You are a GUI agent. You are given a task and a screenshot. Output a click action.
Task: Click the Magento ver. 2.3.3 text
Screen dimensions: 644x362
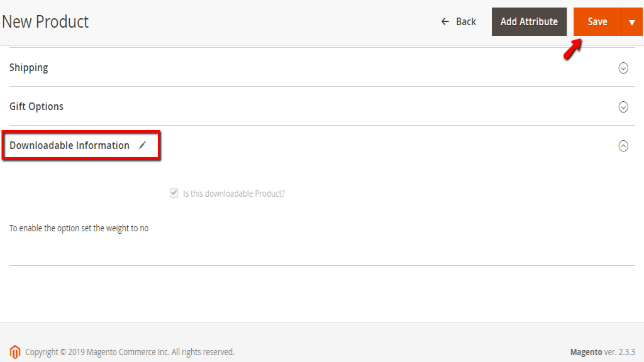602,352
